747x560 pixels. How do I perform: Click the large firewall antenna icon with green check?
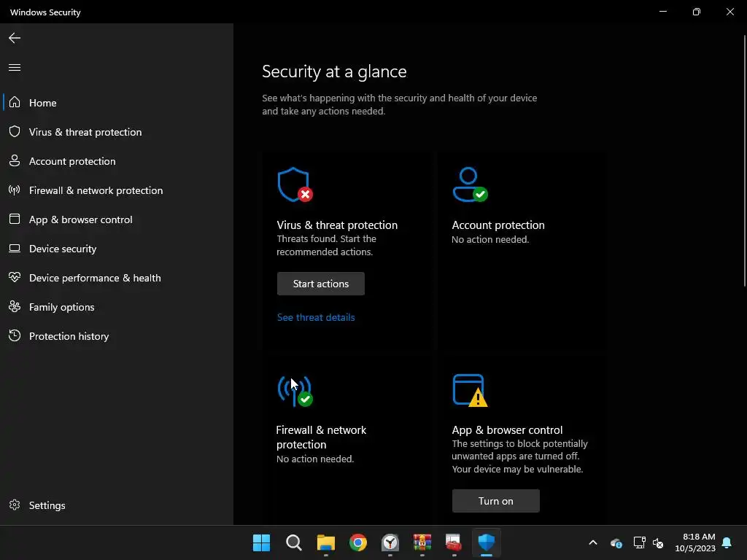(x=295, y=391)
